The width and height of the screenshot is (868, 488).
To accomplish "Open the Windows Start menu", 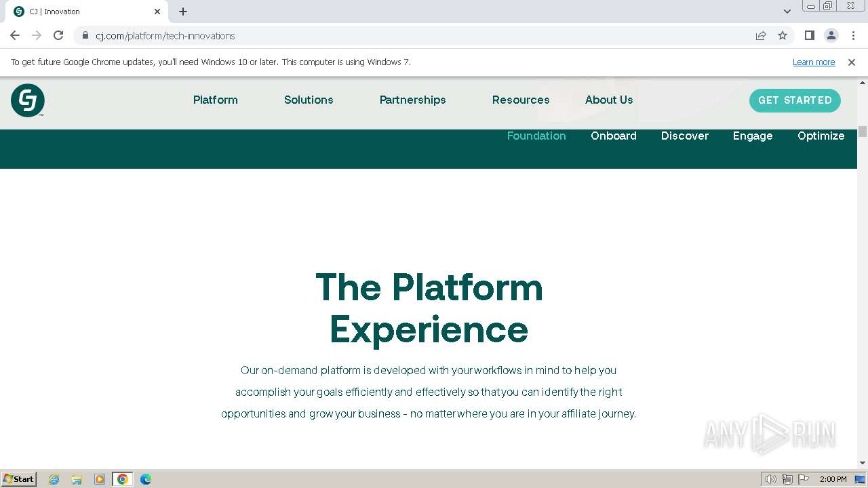I will tap(18, 479).
